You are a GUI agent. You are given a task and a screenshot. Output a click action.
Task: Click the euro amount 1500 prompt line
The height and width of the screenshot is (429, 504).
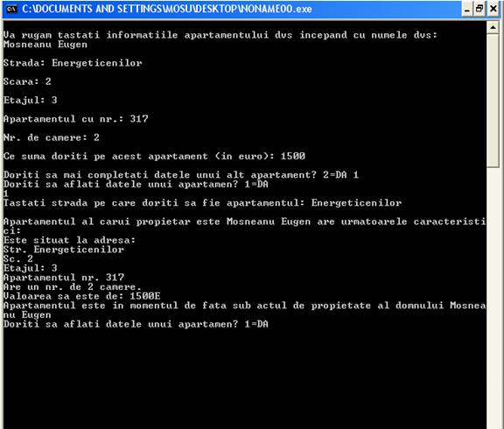point(154,157)
